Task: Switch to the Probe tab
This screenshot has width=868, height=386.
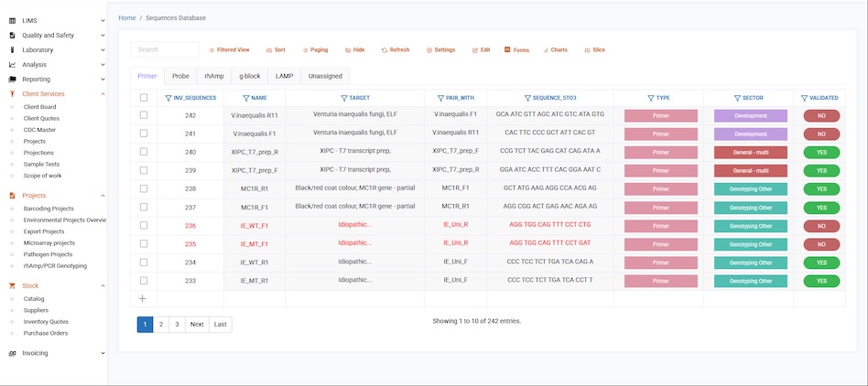Action: coord(180,76)
